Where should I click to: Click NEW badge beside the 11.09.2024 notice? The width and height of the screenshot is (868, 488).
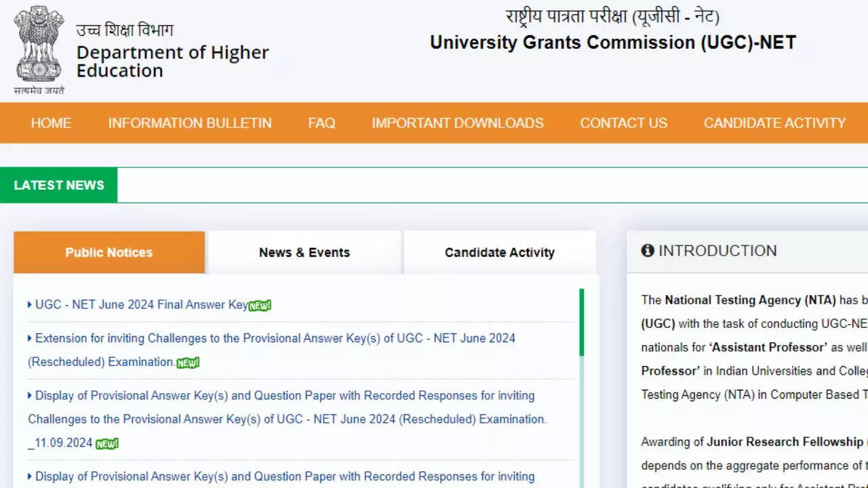(x=107, y=444)
